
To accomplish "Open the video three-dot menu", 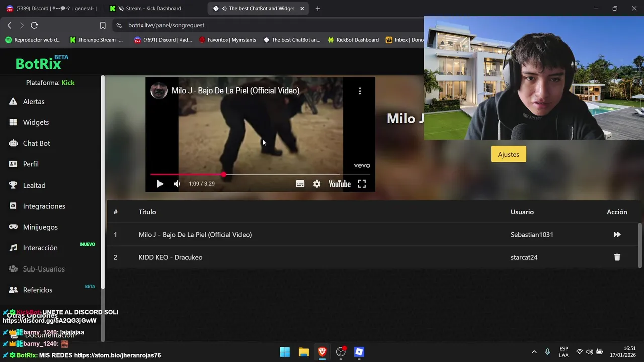I will (x=360, y=91).
